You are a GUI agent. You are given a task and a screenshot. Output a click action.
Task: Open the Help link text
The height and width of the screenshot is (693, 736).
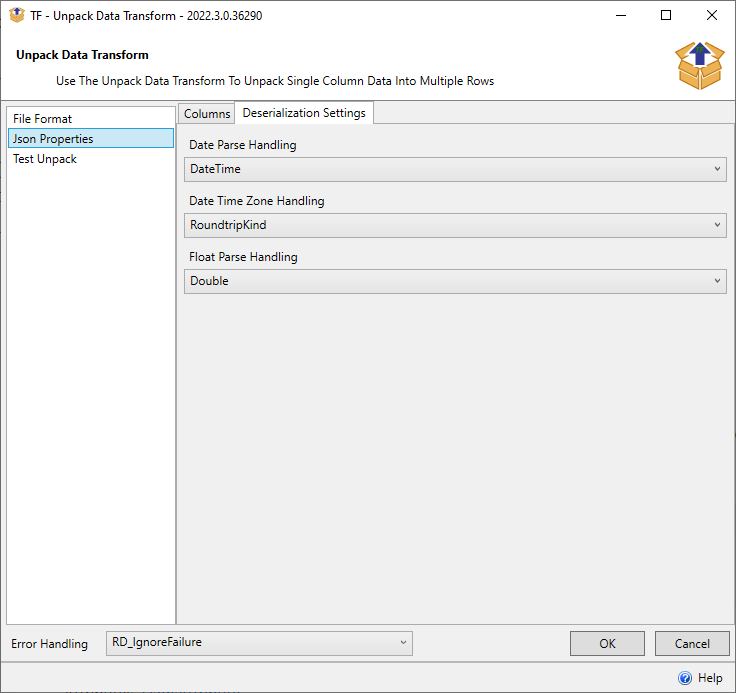click(x=710, y=678)
